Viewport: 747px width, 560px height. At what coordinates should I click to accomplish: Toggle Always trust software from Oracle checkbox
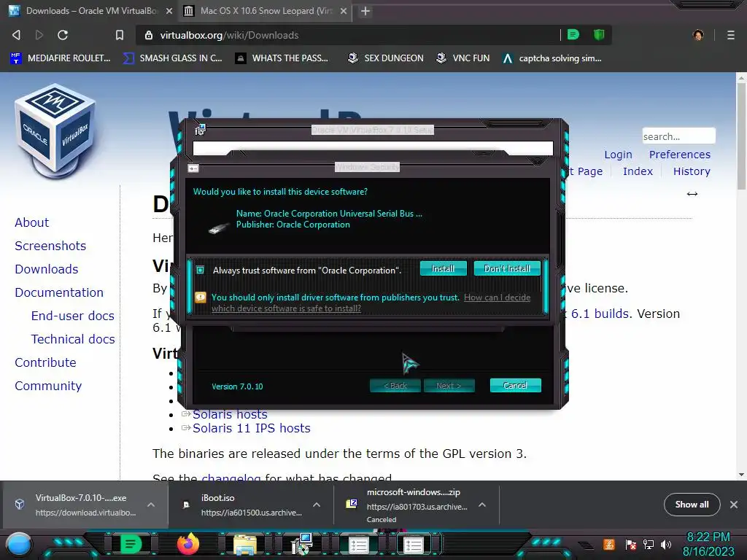(200, 270)
